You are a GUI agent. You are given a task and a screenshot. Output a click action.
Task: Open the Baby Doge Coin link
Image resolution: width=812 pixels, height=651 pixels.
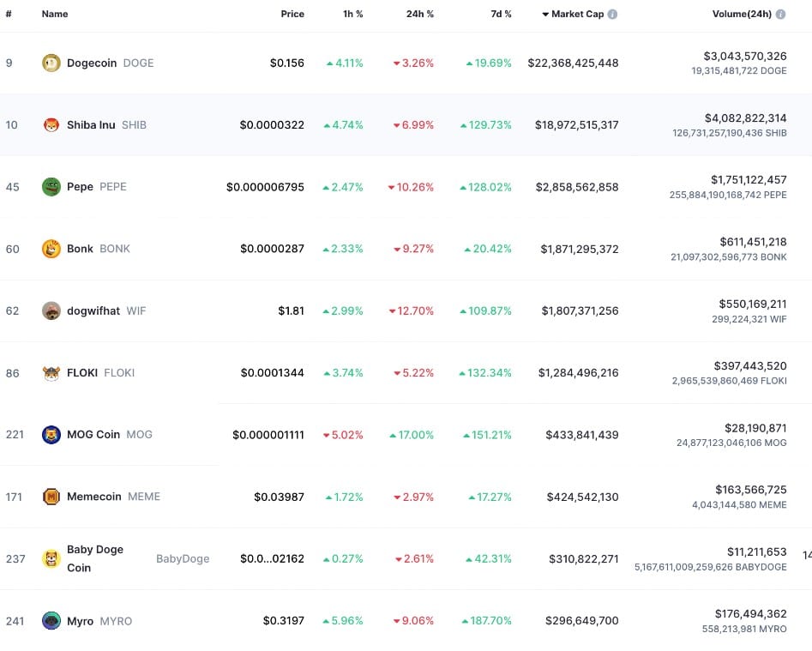pyautogui.click(x=94, y=558)
